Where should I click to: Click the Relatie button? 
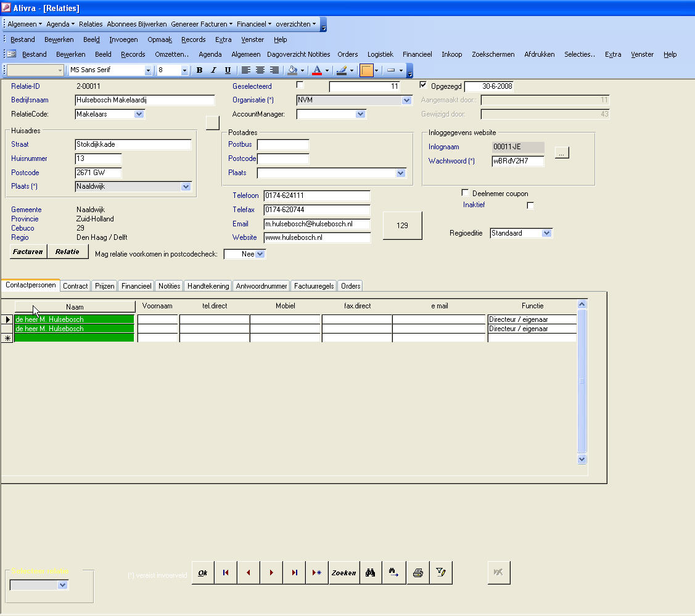67,252
